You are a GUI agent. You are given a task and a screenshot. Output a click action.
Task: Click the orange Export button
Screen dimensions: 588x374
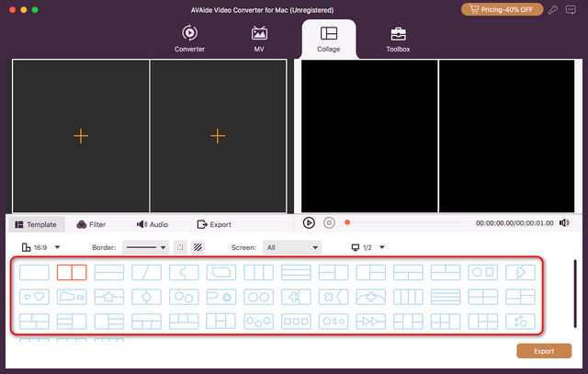point(544,351)
